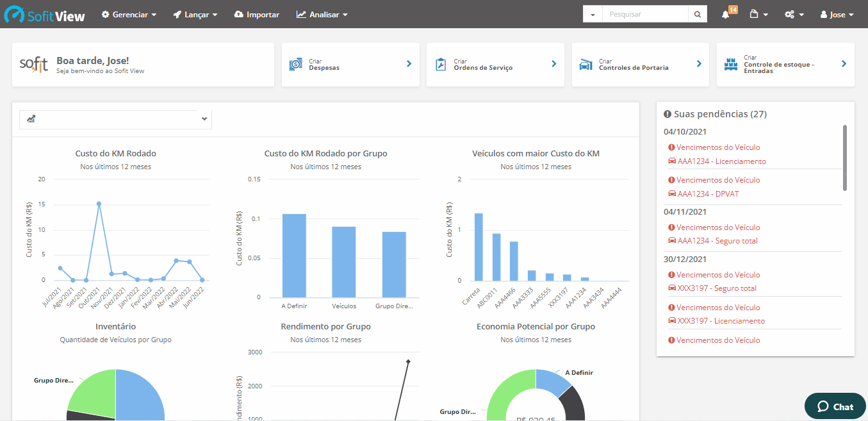Click the Ordens de Serviço wrench icon
This screenshot has height=421, width=868.
(x=440, y=64)
